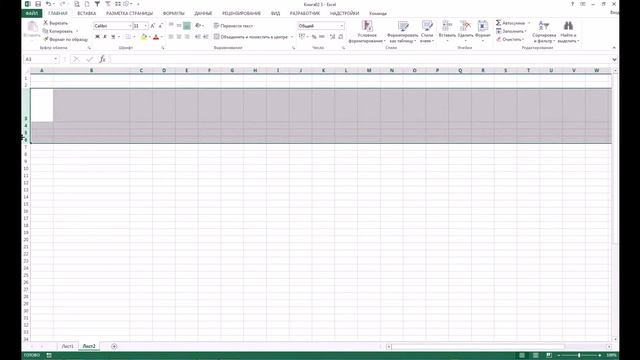Switch to the ДАННЫЕ tab
This screenshot has width=640, height=360.
pyautogui.click(x=203, y=13)
